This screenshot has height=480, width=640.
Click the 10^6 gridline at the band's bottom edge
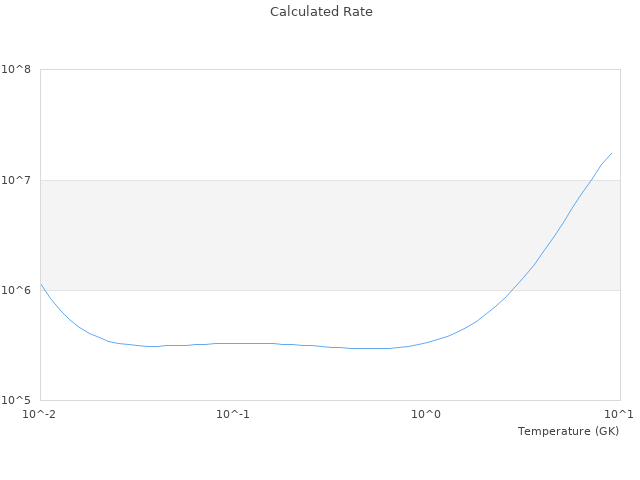pyautogui.click(x=300, y=290)
